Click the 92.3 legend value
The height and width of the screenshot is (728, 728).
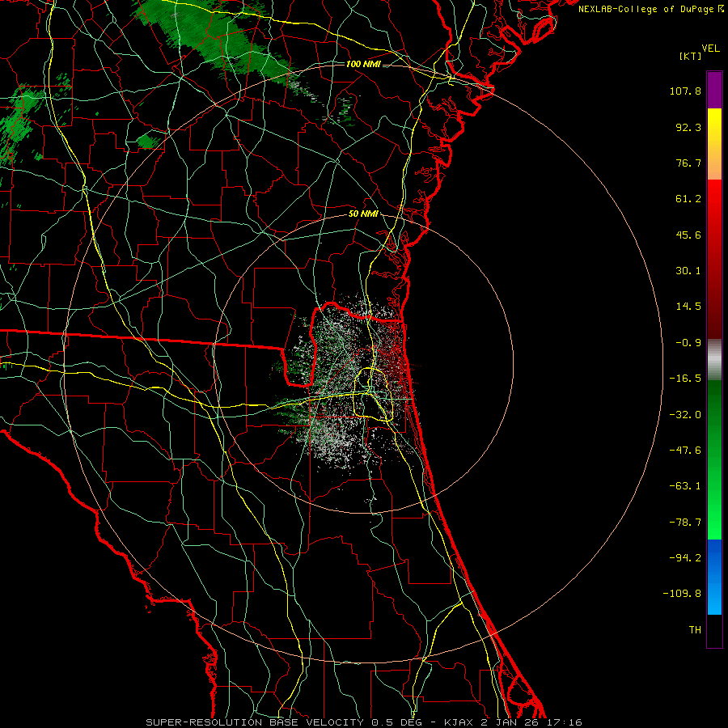coord(688,127)
